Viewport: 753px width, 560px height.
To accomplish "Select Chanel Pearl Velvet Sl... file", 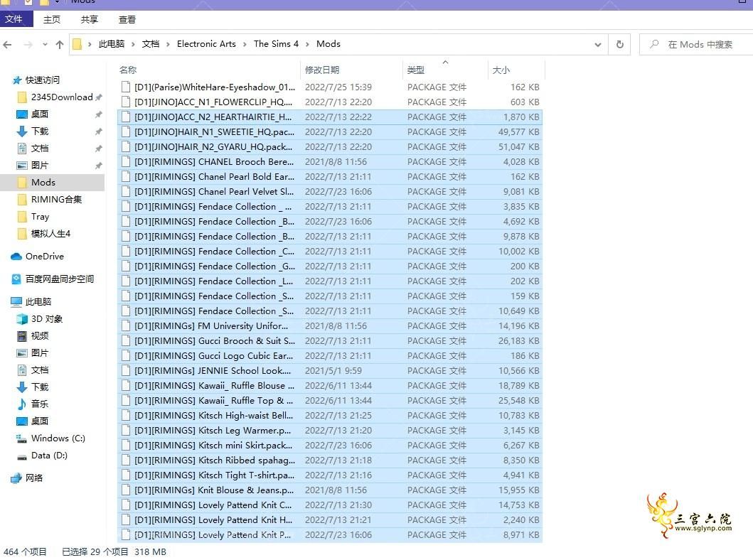I will tap(330, 191).
